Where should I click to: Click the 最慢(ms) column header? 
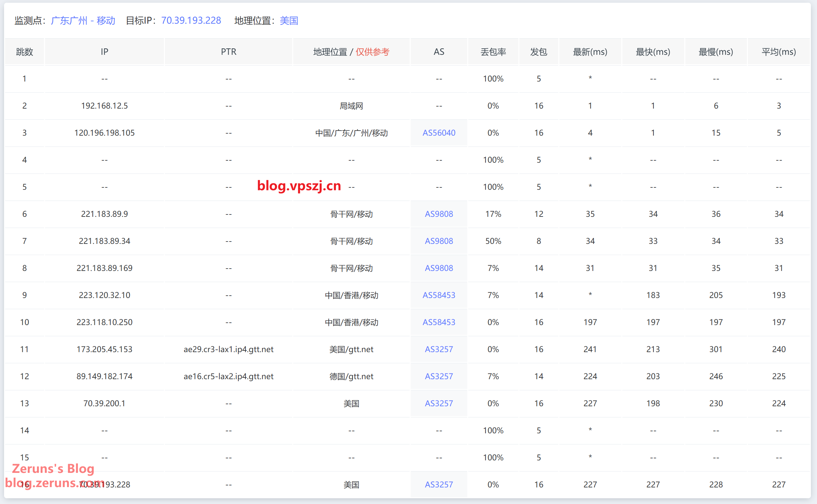[x=715, y=52]
